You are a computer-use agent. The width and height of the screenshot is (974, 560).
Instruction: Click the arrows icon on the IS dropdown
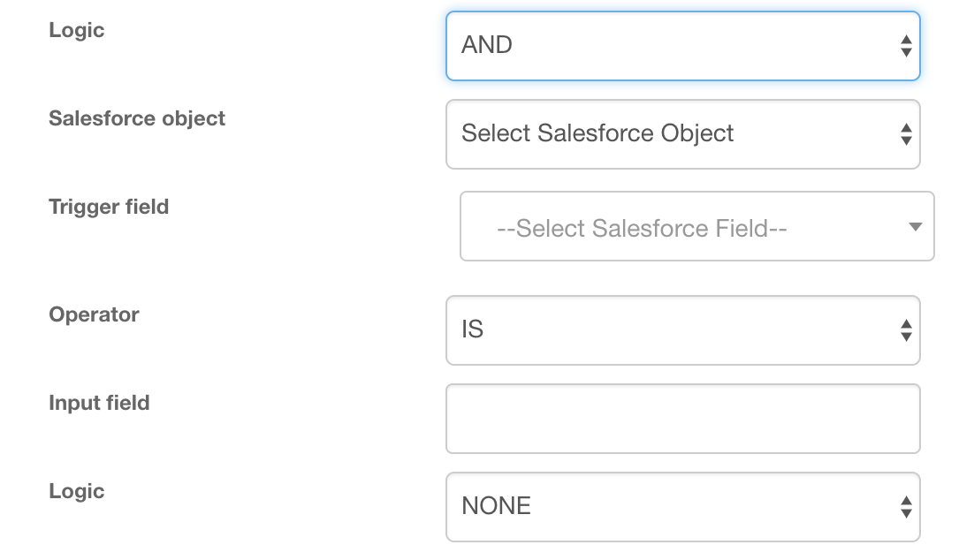coord(906,330)
